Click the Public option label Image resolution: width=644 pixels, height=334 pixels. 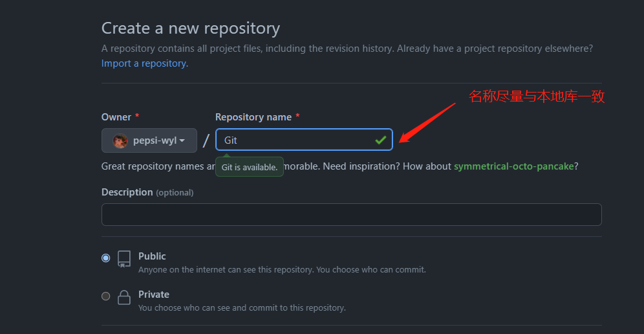(x=152, y=256)
